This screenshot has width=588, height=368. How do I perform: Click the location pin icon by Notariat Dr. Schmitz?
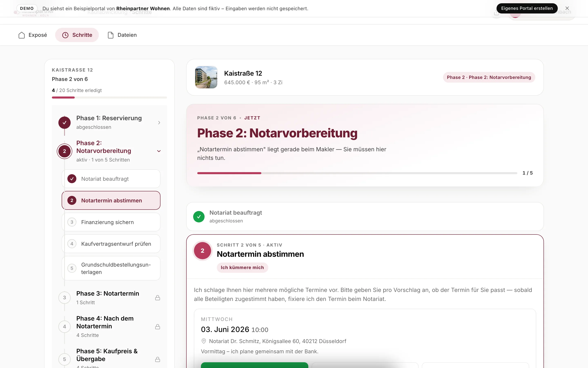[x=204, y=341]
